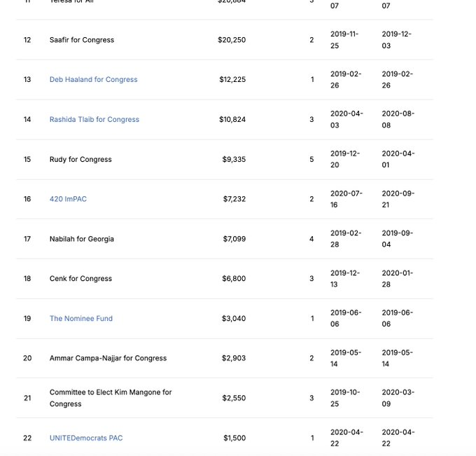This screenshot has height=456, width=476.
Task: Click last date 2020-01-28
Action: 398,279
